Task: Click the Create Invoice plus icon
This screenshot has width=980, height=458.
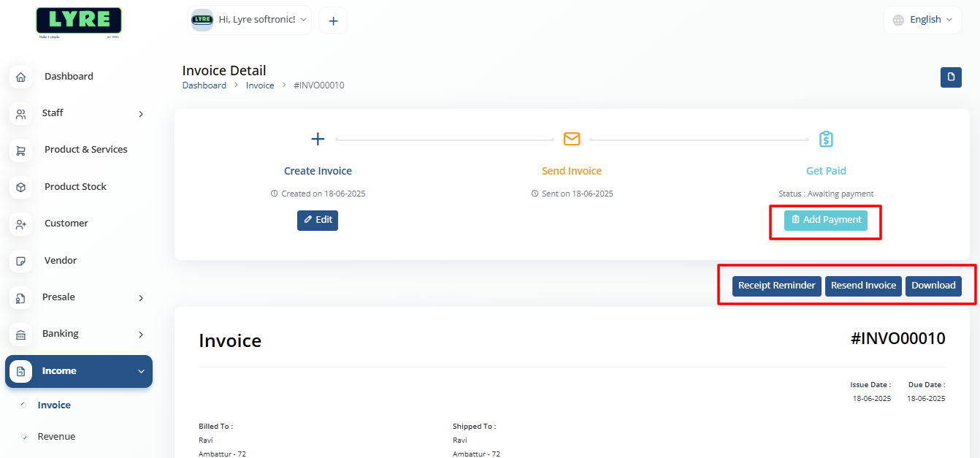Action: [318, 138]
